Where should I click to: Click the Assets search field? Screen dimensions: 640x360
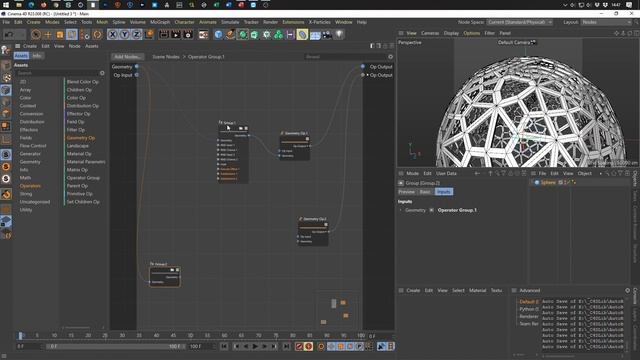(57, 73)
